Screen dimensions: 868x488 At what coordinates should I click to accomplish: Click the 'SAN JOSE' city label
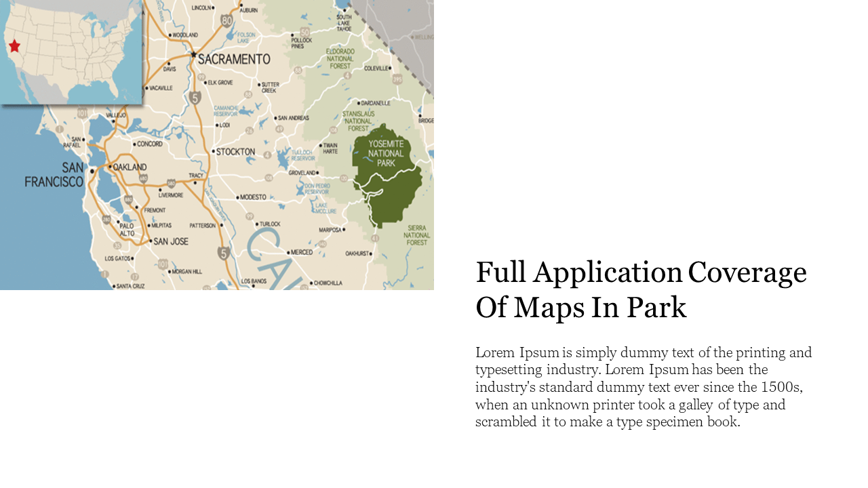171,241
